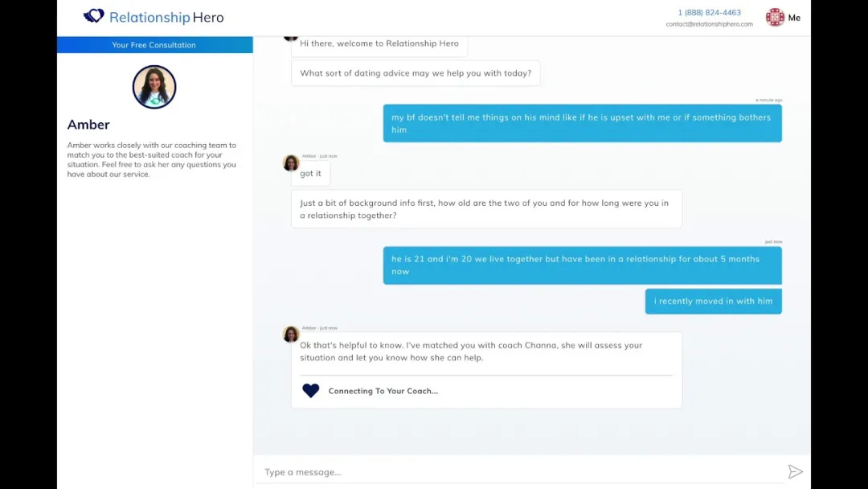
Task: Click the 'got it' chat bubble
Action: pos(310,174)
